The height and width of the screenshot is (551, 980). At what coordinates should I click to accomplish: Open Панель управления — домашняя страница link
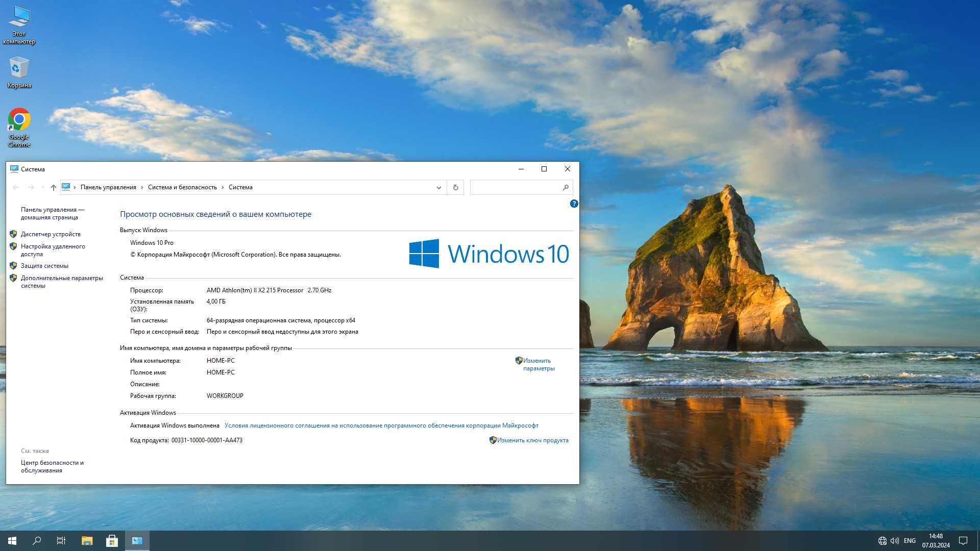(x=53, y=213)
